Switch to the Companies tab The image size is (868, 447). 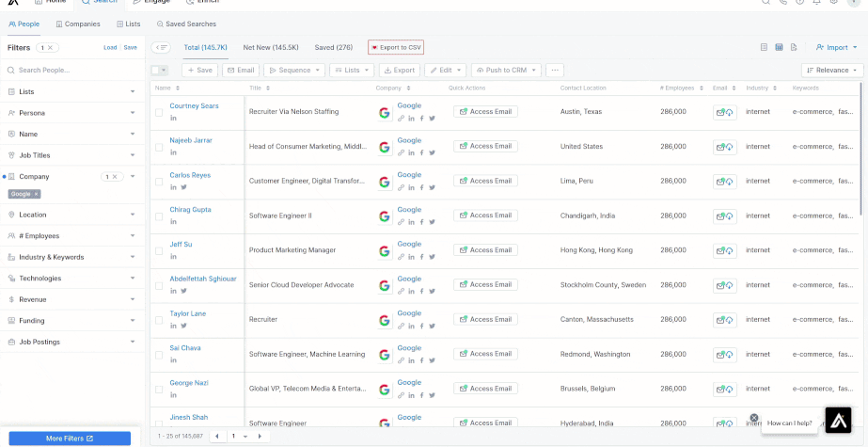pyautogui.click(x=78, y=24)
